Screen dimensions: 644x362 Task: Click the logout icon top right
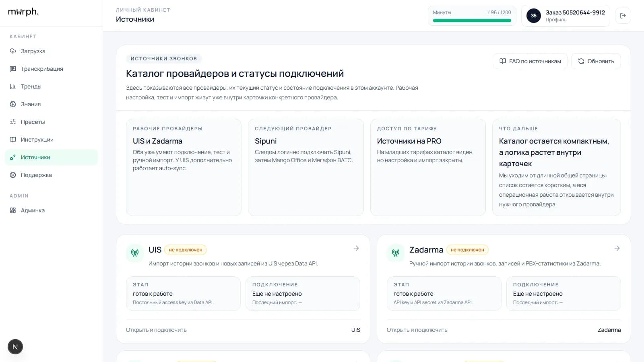point(623,16)
